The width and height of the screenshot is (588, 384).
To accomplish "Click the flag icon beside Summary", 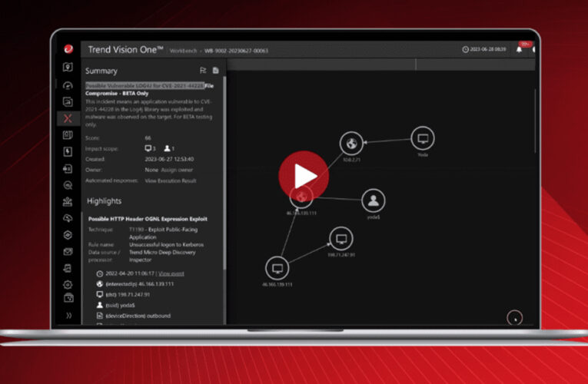I will tap(203, 71).
